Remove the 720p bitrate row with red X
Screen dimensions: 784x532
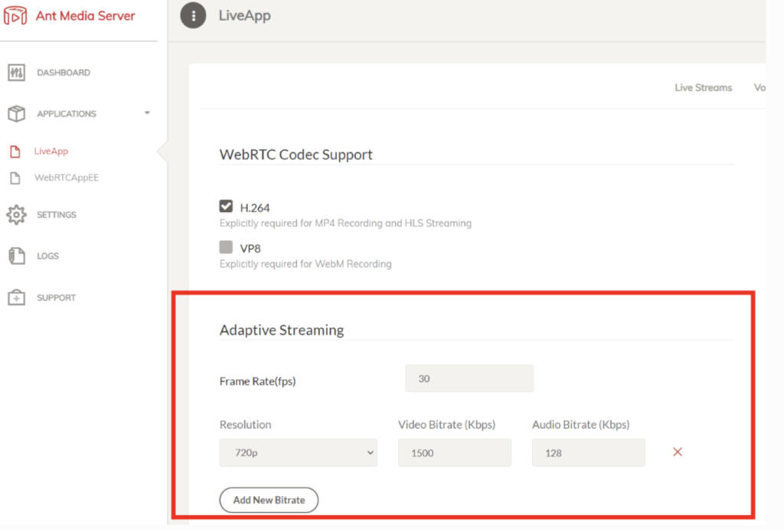pyautogui.click(x=678, y=452)
